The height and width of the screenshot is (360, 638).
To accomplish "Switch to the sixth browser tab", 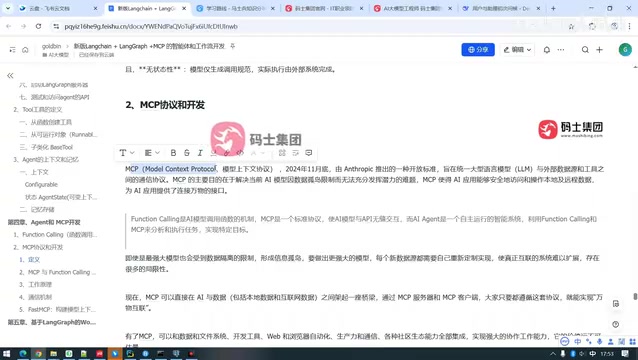I will pyautogui.click(x=501, y=8).
